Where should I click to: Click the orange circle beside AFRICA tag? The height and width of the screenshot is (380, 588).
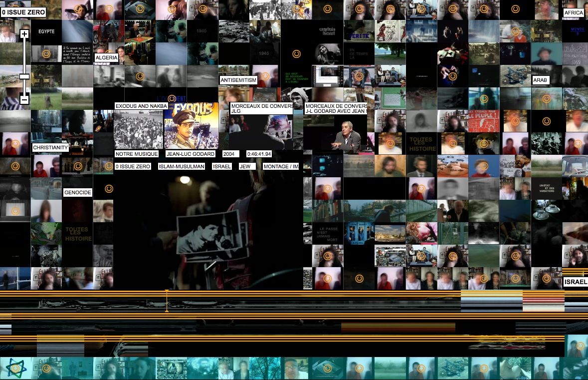tap(516, 9)
